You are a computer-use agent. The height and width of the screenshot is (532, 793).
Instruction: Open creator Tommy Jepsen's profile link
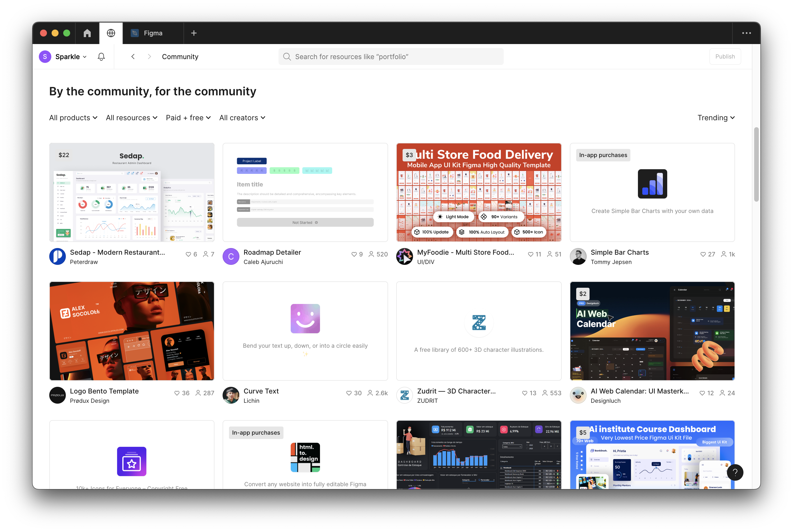tap(611, 262)
